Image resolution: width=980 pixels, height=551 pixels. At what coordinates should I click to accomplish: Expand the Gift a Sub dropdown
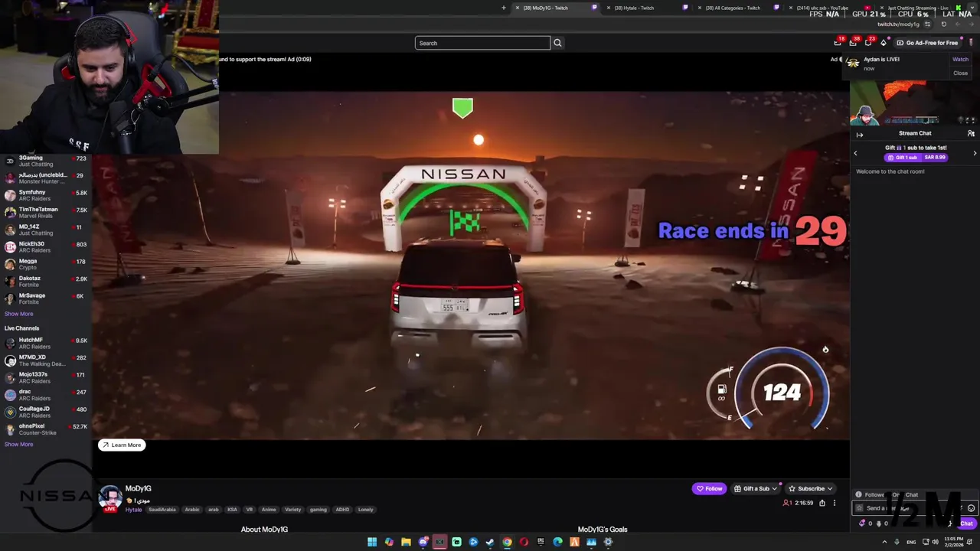point(775,488)
